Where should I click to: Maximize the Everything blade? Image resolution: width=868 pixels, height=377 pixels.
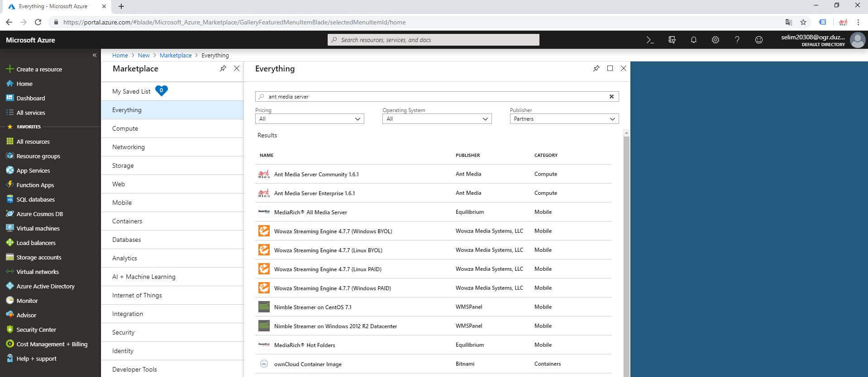click(x=610, y=68)
